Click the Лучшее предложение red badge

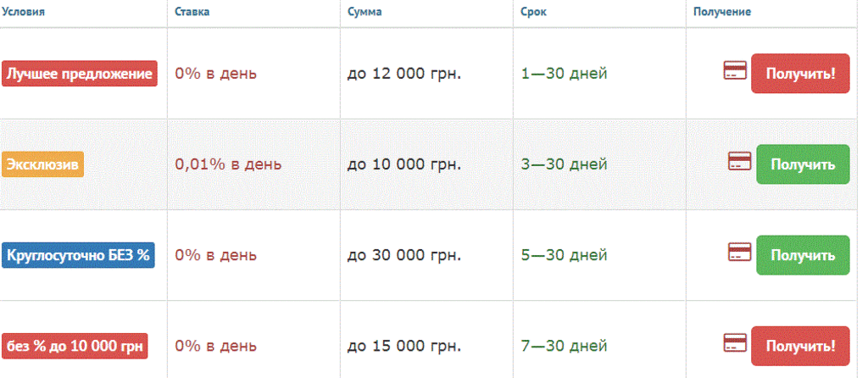pyautogui.click(x=80, y=74)
